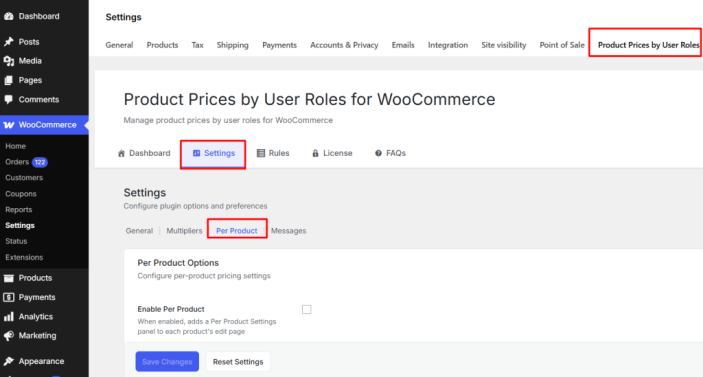Screen dimensions: 703x377
Task: Open the Extensions submenu link
Action: (24, 257)
